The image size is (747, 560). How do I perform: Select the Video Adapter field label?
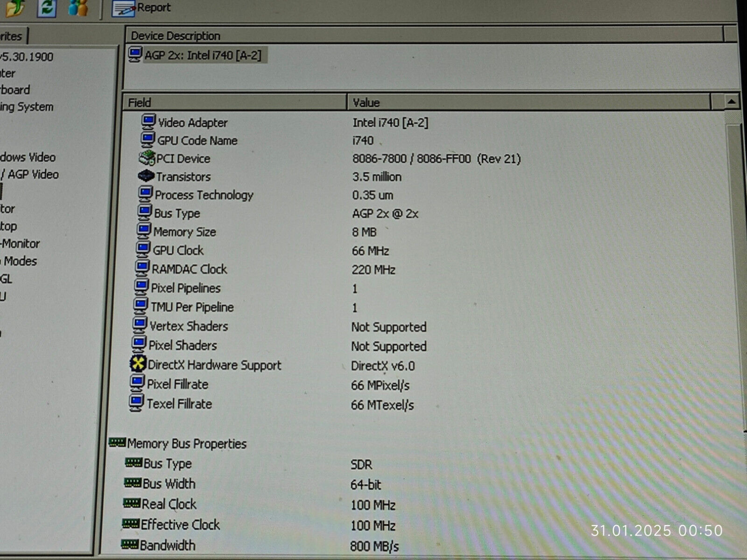[x=193, y=123]
